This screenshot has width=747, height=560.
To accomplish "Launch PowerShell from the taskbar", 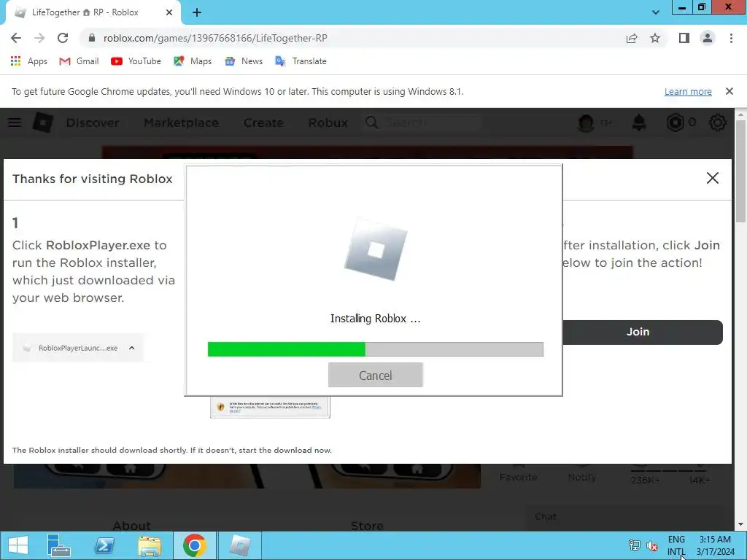I will [x=104, y=545].
